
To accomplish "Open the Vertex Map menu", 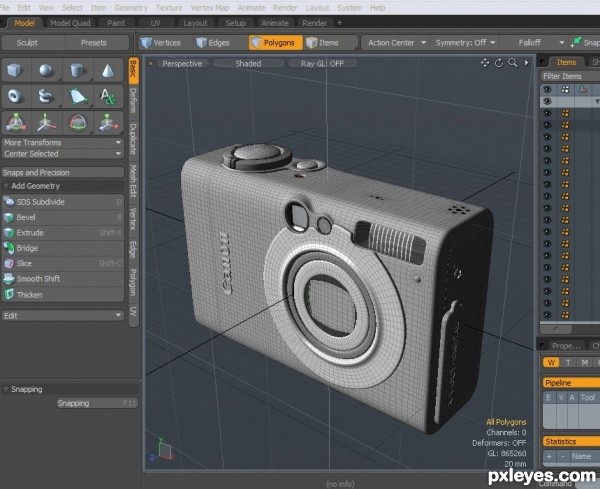I will click(210, 8).
